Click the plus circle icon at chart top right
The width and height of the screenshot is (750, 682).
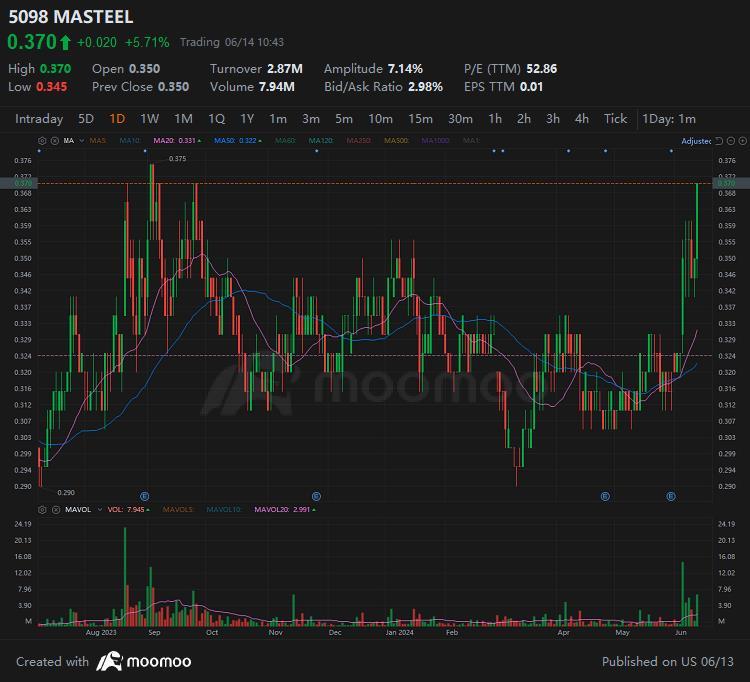pos(742,141)
